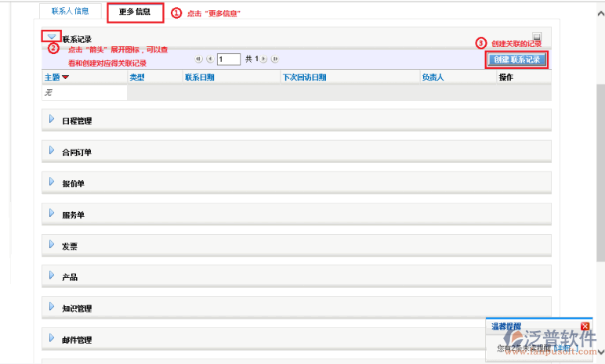
Task: Expand the 产品 section
Action: (x=52, y=275)
